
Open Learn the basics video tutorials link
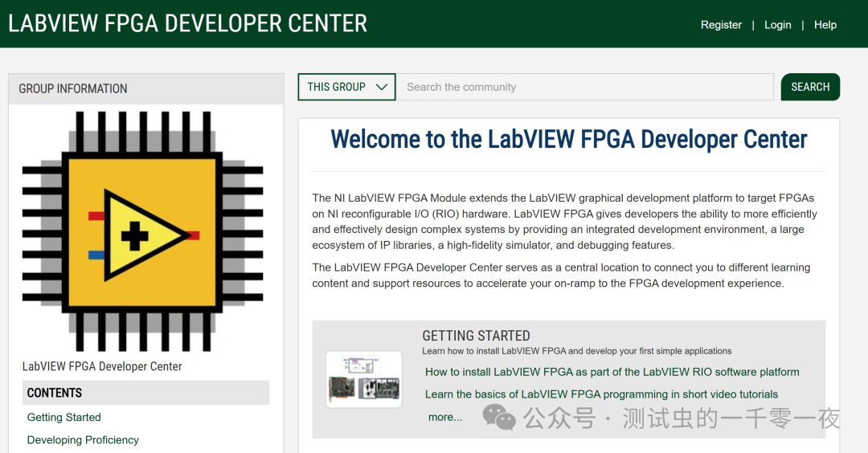602,394
